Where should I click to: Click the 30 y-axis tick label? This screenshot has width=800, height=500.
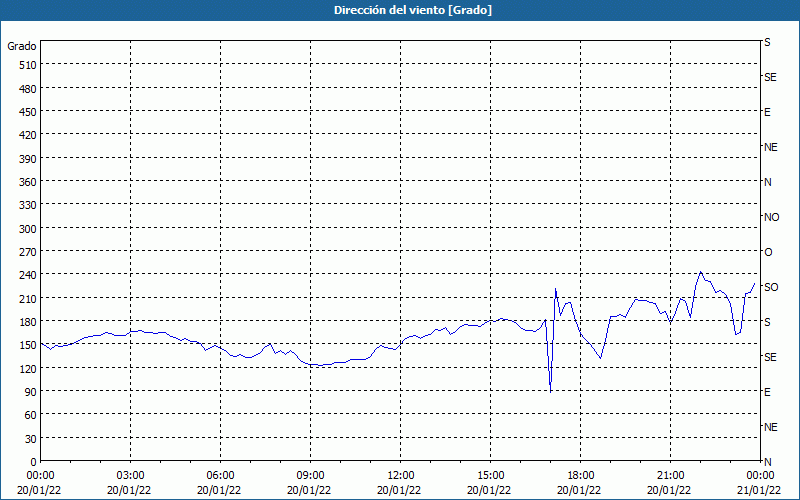click(31, 439)
